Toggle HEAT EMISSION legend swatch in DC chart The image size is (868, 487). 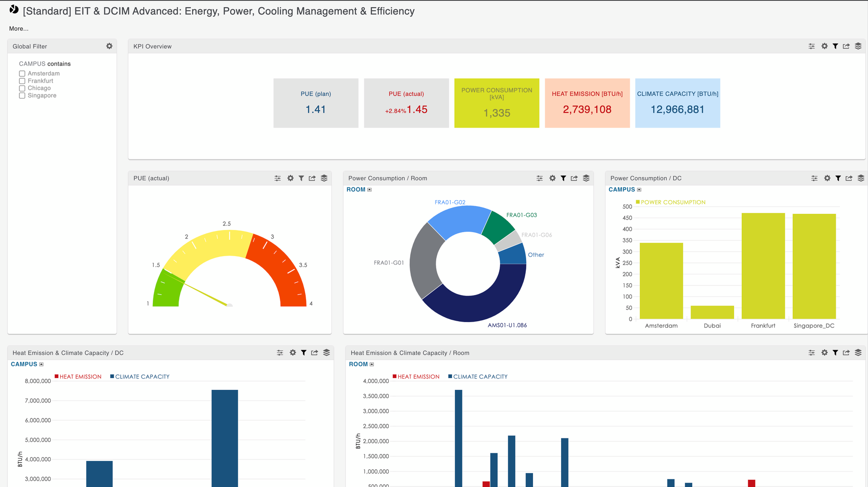[57, 376]
